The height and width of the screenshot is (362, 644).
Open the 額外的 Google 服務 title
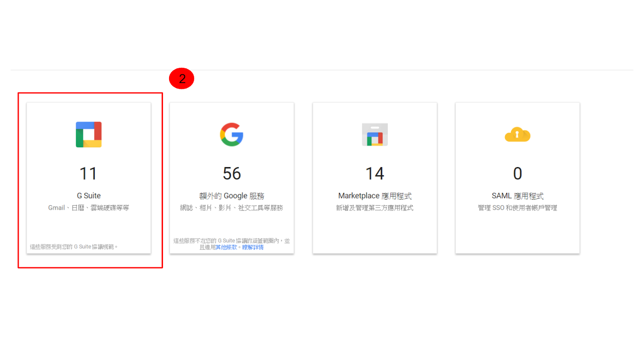pyautogui.click(x=231, y=196)
